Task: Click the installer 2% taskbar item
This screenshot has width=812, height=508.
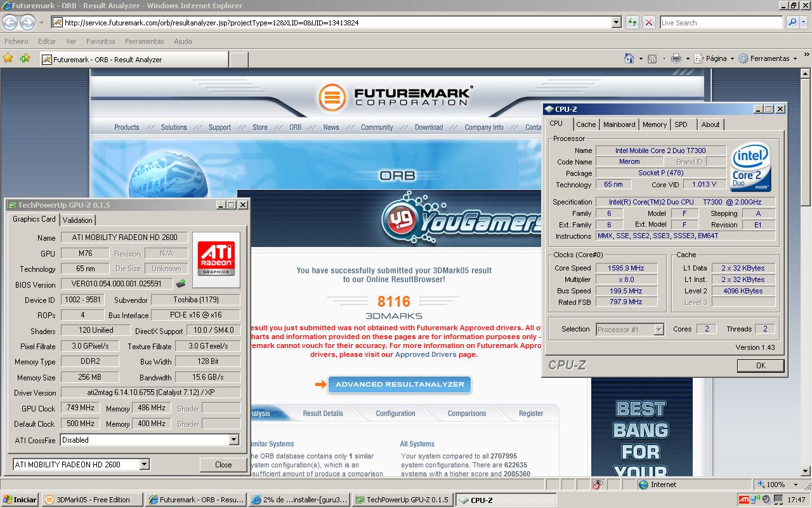Action: [299, 500]
